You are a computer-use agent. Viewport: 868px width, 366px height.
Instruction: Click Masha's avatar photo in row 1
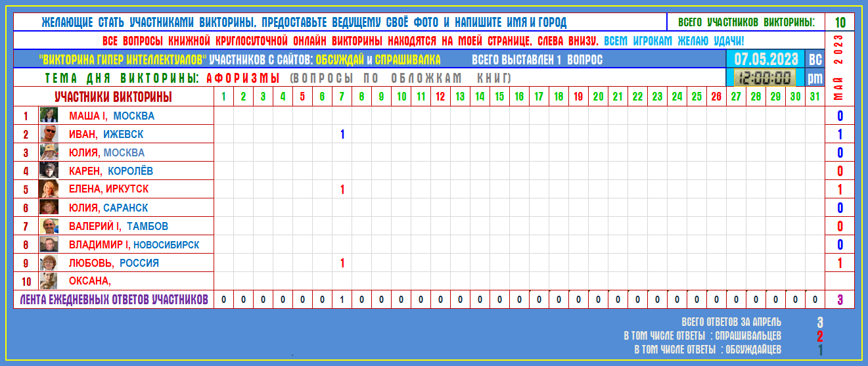pyautogui.click(x=49, y=116)
